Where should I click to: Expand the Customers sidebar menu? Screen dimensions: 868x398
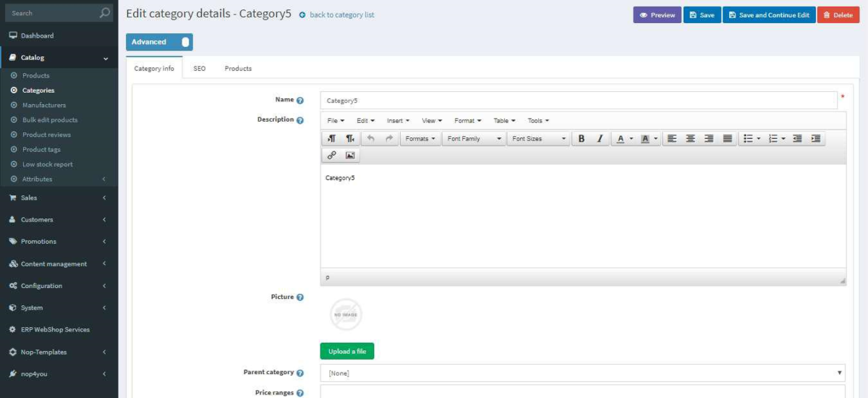pos(59,219)
